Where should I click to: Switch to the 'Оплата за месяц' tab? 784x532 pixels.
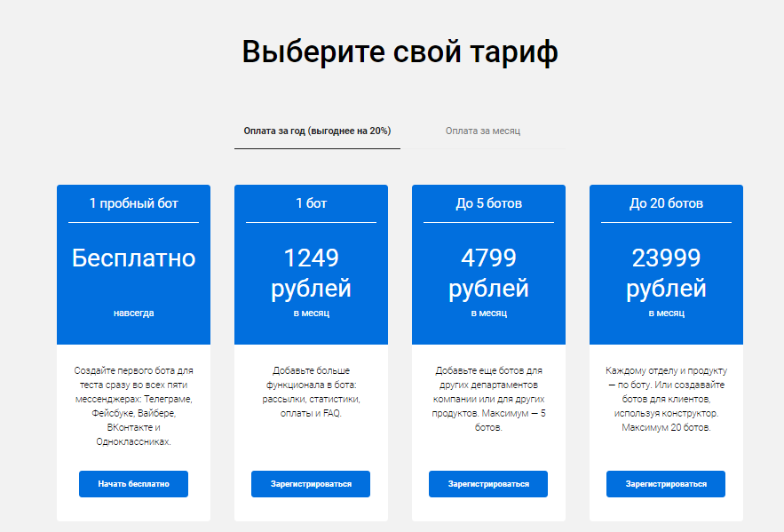tap(482, 131)
